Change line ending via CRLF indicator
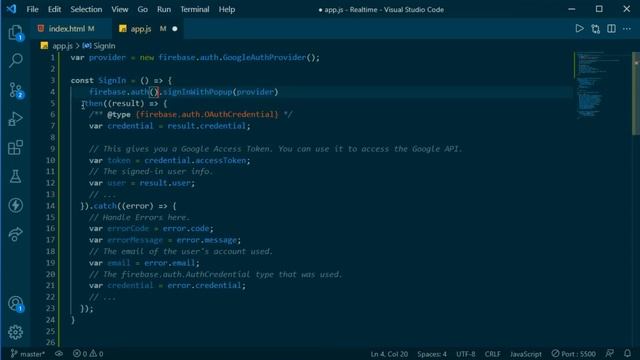 tap(493, 354)
